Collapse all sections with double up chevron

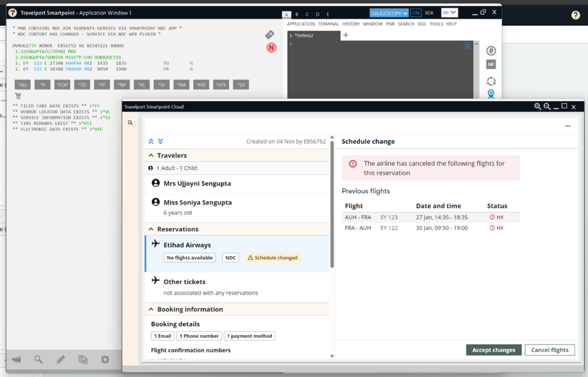[x=151, y=141]
